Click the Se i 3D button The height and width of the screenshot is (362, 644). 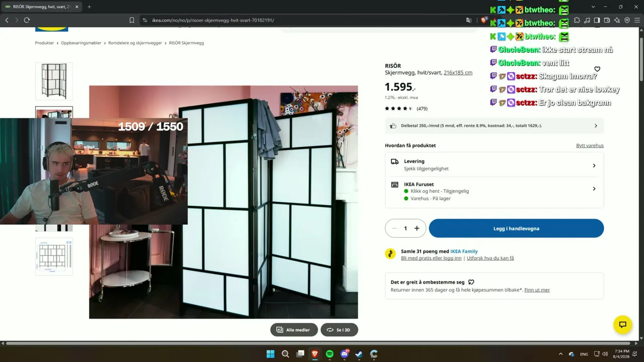tap(339, 330)
